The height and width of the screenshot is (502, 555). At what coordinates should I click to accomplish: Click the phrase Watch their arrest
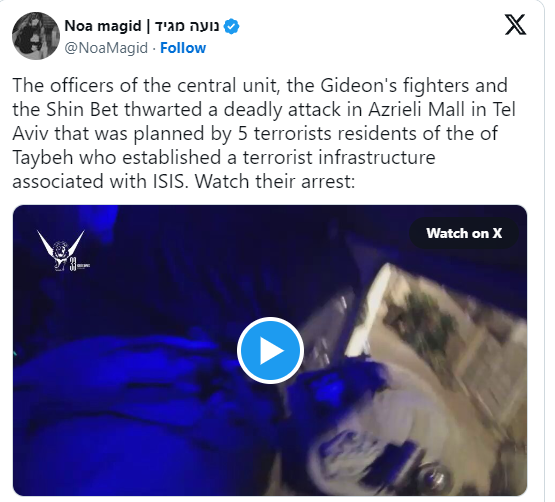(274, 181)
